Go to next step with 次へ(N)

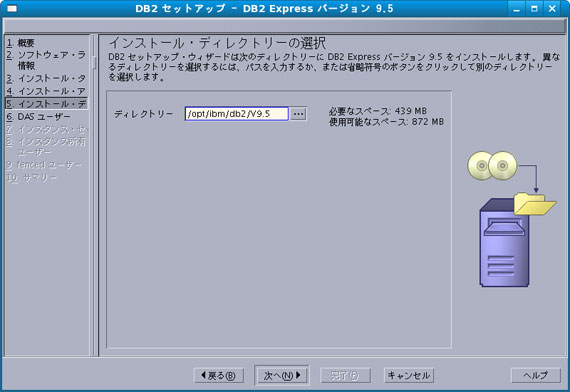tap(282, 375)
